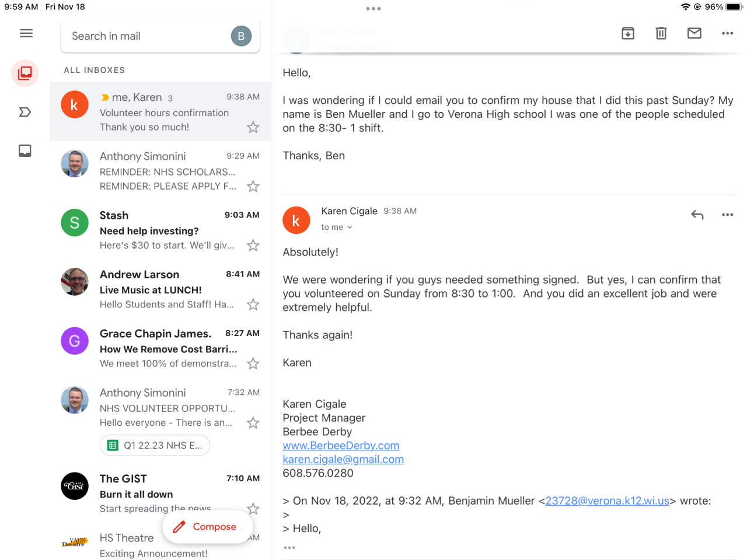Open more options for Karen's message
This screenshot has height=560, width=747.
click(x=727, y=215)
